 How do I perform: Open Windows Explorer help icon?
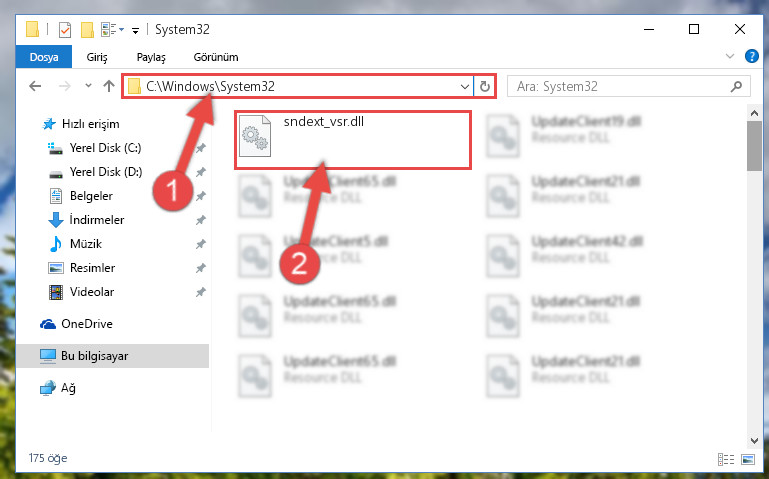751,56
